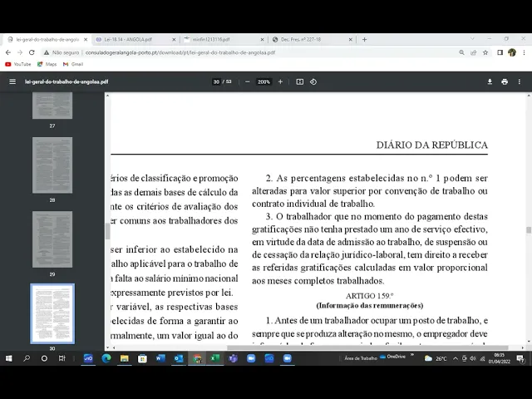
Task: Click the thumbnail sidebar scrollbar handle
Action: coord(107,232)
